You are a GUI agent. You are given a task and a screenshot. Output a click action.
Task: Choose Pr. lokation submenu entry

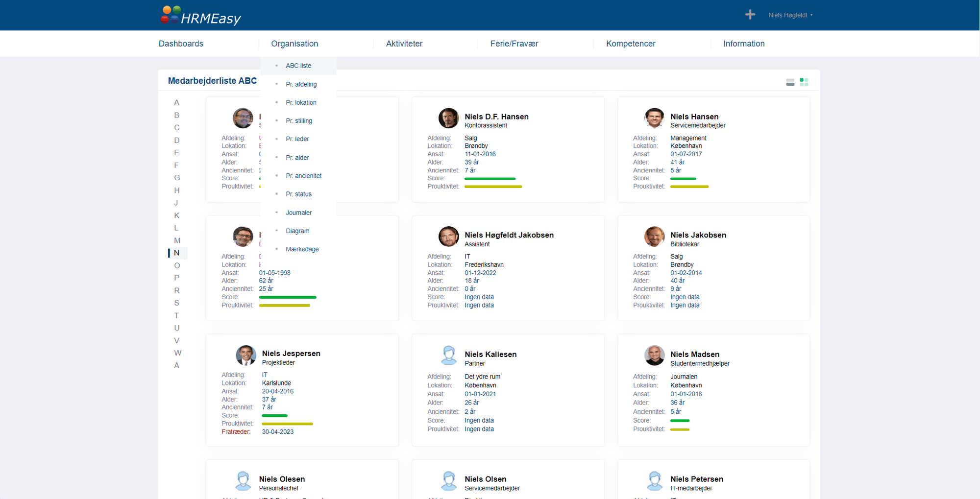(x=301, y=102)
